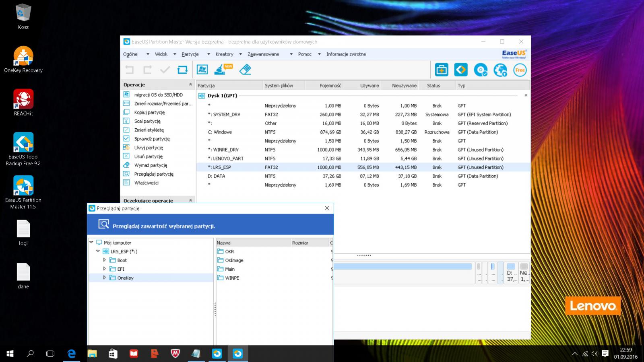Sort files by Rozmiar column header
The image size is (644, 362).
pos(310,243)
